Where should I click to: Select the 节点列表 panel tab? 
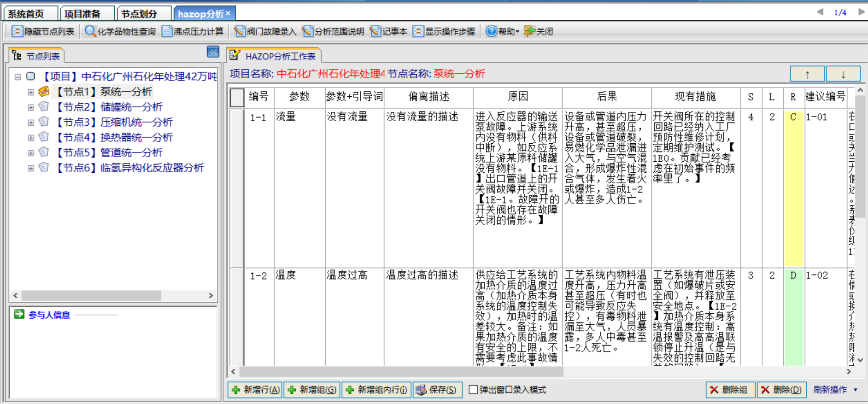coord(37,56)
